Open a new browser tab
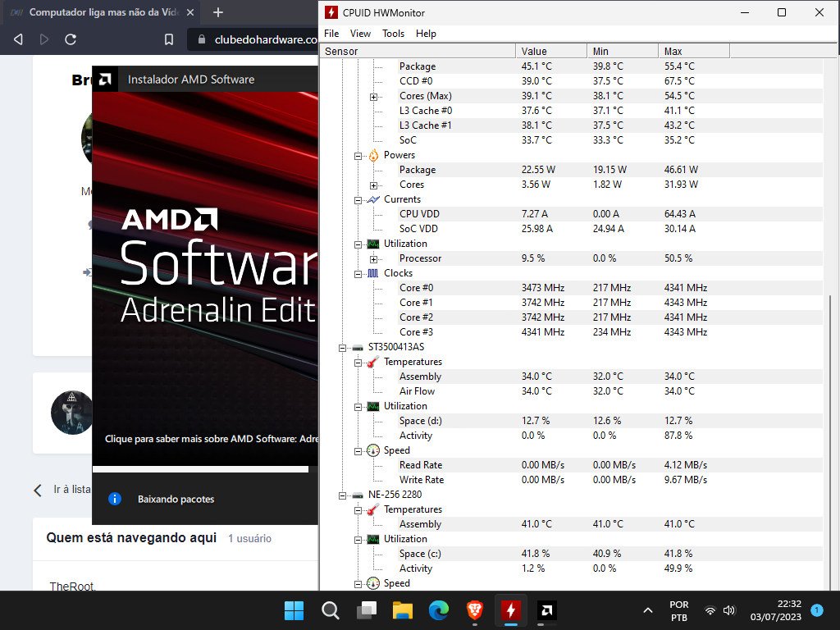 pyautogui.click(x=217, y=12)
